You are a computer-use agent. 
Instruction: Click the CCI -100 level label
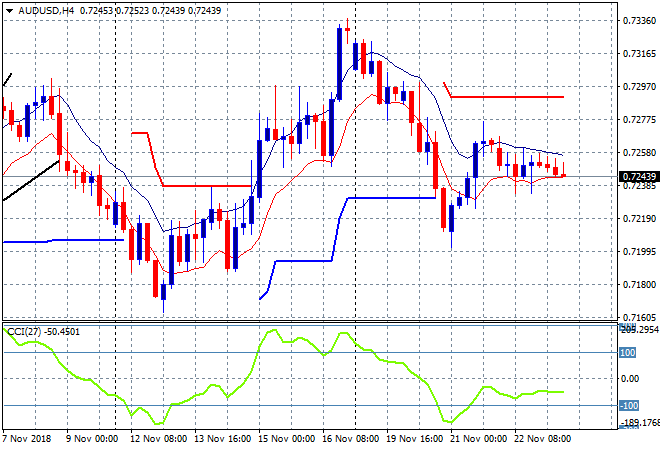[629, 405]
